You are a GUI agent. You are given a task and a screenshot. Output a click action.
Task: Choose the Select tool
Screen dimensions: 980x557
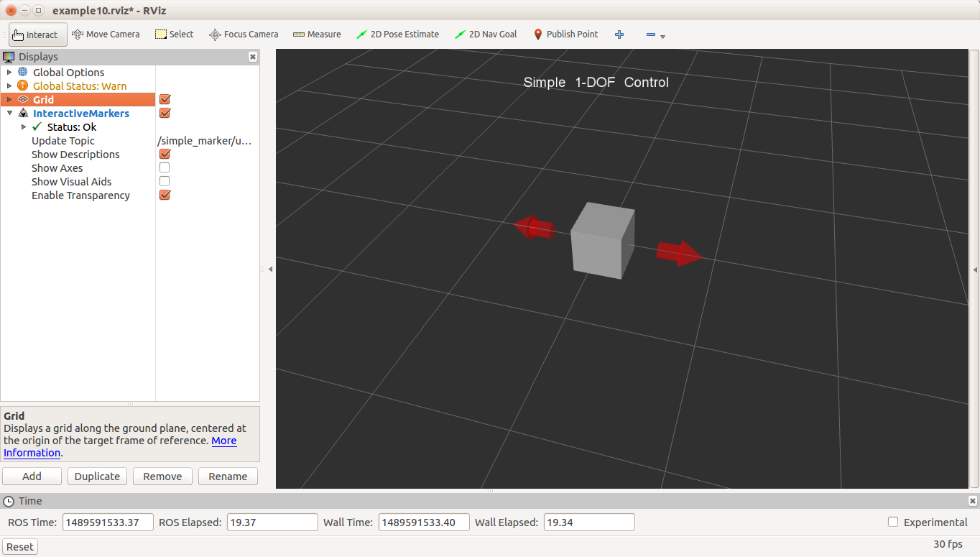(x=175, y=34)
